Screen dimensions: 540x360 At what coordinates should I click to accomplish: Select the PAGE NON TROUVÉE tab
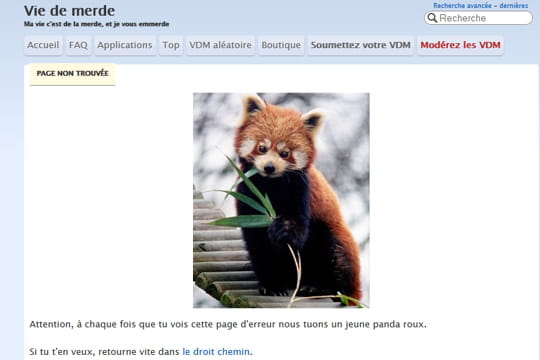(73, 74)
